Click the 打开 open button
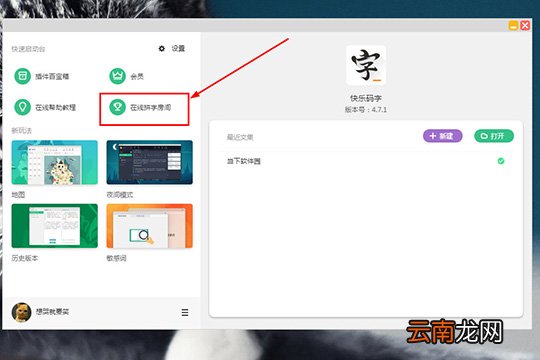This screenshot has width=540, height=360. coord(494,136)
